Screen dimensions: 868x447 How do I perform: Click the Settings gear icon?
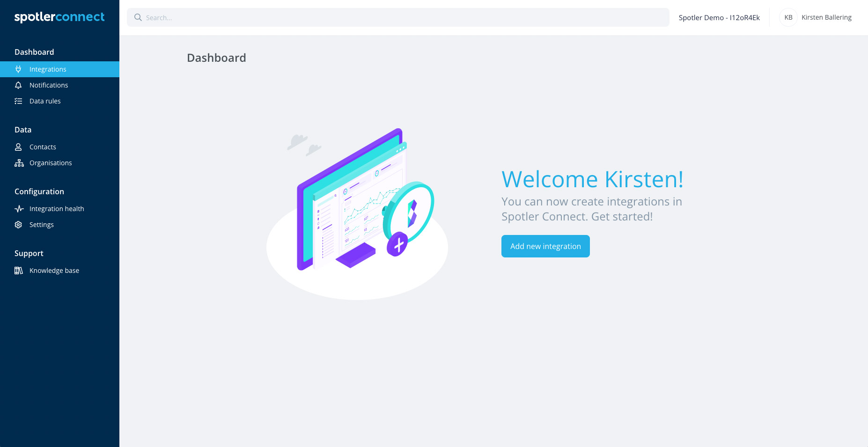(x=18, y=225)
